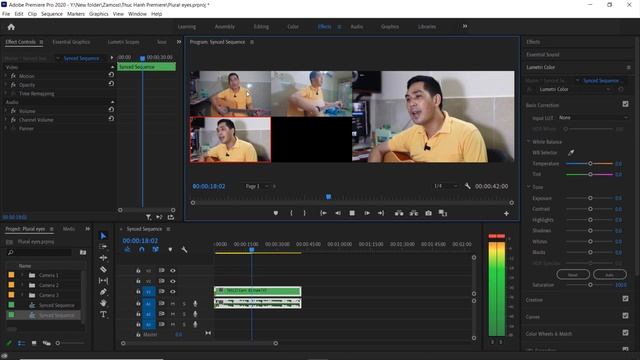Toggle insert sequences as nests icon
The image size is (640, 360).
point(127,249)
